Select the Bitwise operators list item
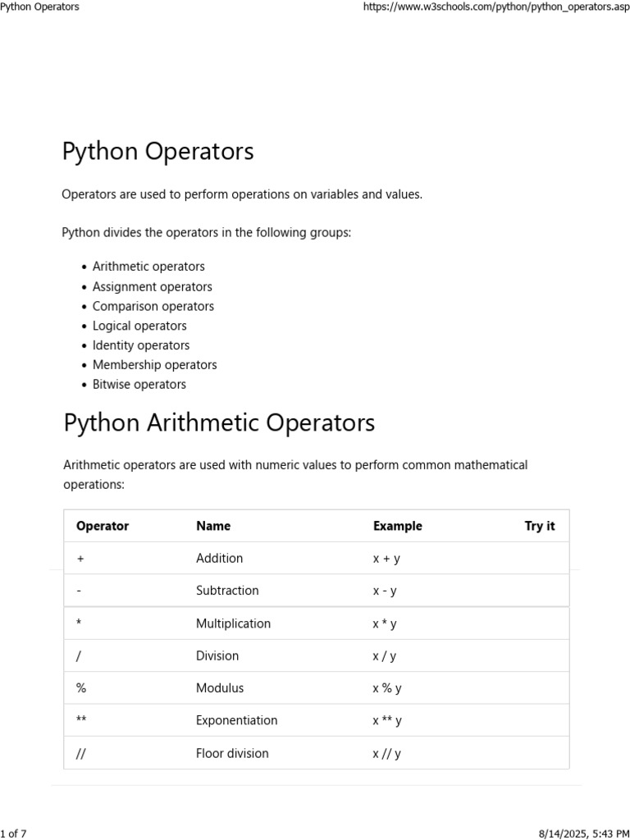Screen dimensions: 630x840 click(139, 385)
